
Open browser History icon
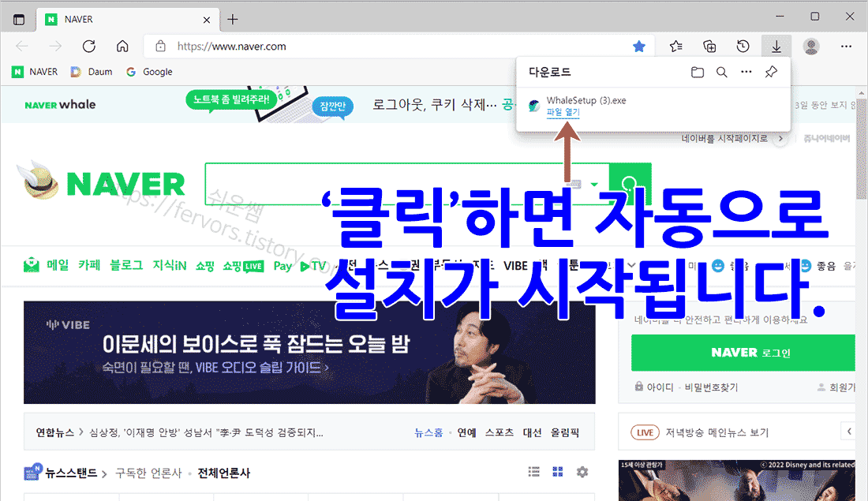tap(743, 47)
